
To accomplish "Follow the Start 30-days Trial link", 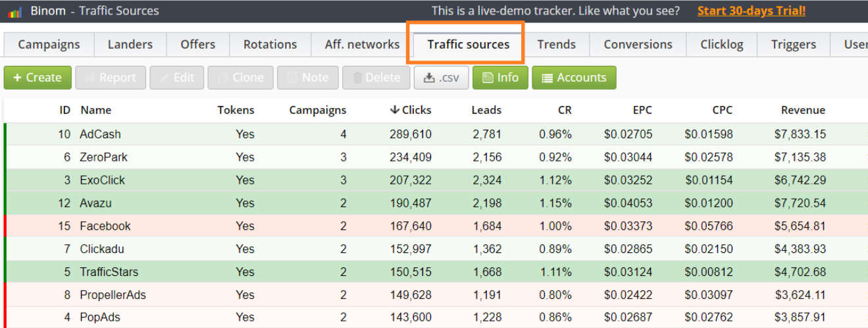I will [x=751, y=11].
